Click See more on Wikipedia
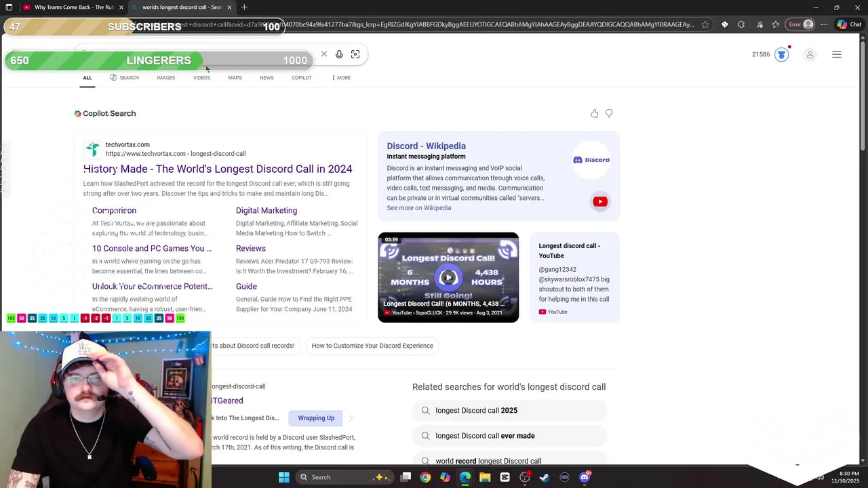This screenshot has height=488, width=868. coord(418,208)
